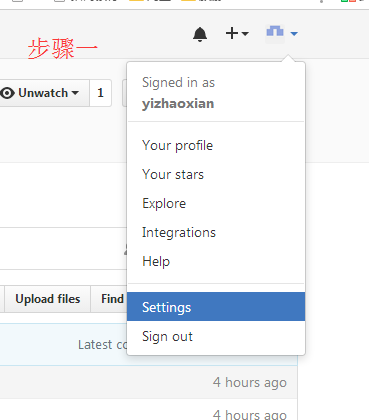This screenshot has width=369, height=420.
Task: Click the Upload files button
Action: pyautogui.click(x=48, y=299)
